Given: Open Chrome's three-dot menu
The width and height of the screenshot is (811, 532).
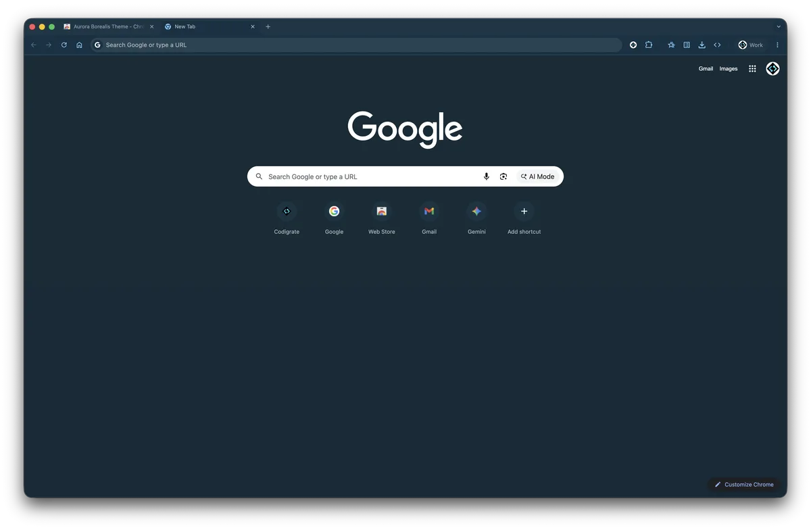Looking at the screenshot, I should 777,45.
